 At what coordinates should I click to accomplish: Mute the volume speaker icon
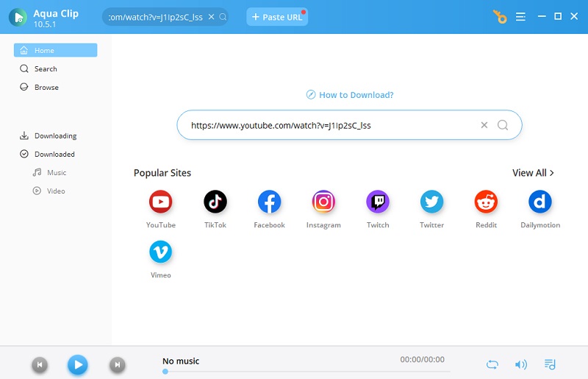click(521, 364)
